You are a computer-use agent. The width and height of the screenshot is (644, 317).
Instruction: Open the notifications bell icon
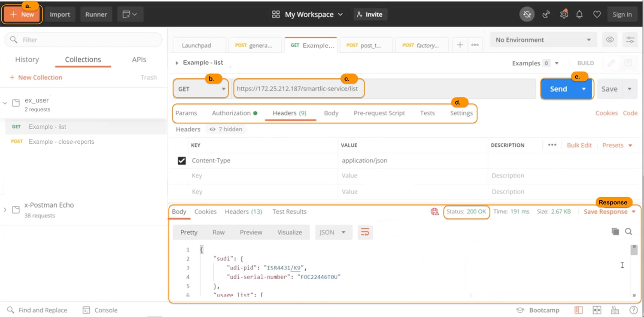[580, 15]
